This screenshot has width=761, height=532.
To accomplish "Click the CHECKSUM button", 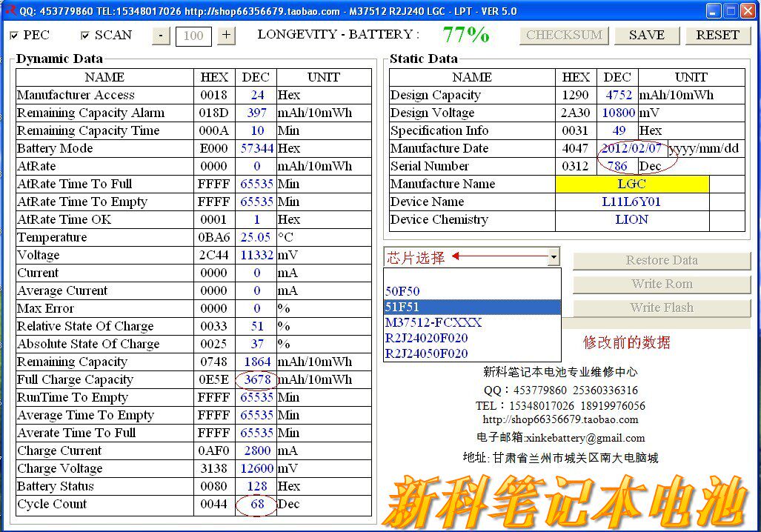I will click(564, 35).
